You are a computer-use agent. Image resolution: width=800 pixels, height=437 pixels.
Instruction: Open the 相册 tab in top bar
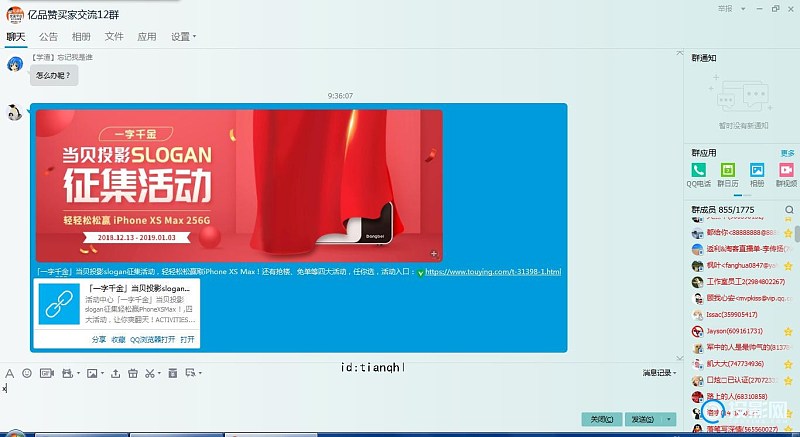[81, 37]
